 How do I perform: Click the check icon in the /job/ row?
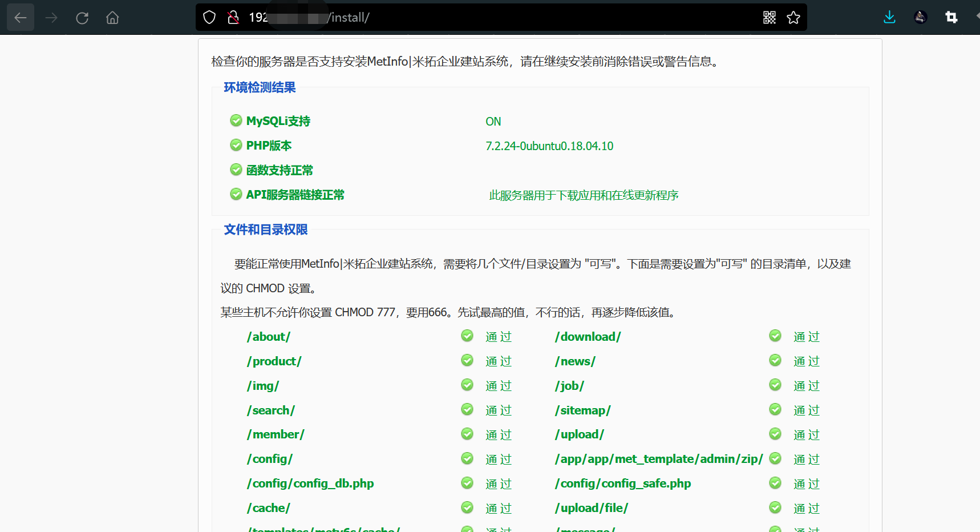[x=775, y=385]
